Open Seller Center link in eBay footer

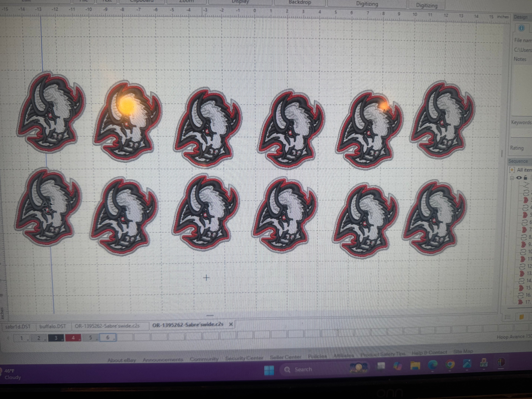click(286, 357)
